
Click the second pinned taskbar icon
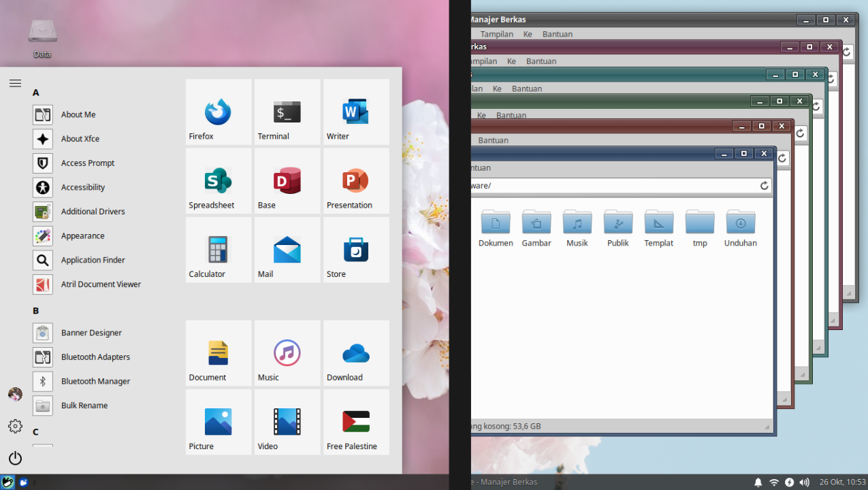pos(23,482)
